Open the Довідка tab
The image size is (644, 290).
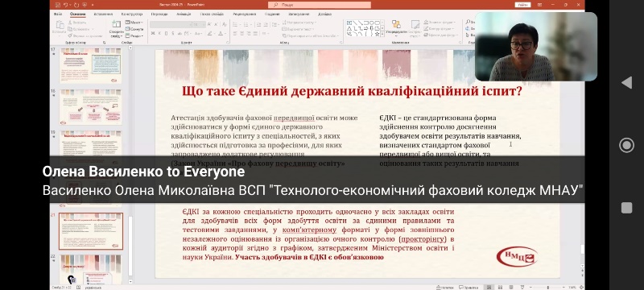324,14
